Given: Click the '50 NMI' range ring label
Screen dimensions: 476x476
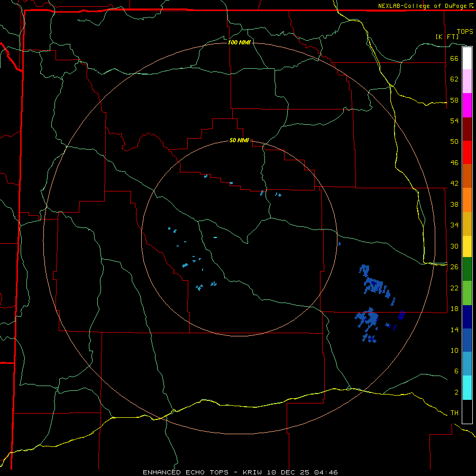Looking at the screenshot, I should pyautogui.click(x=239, y=140).
